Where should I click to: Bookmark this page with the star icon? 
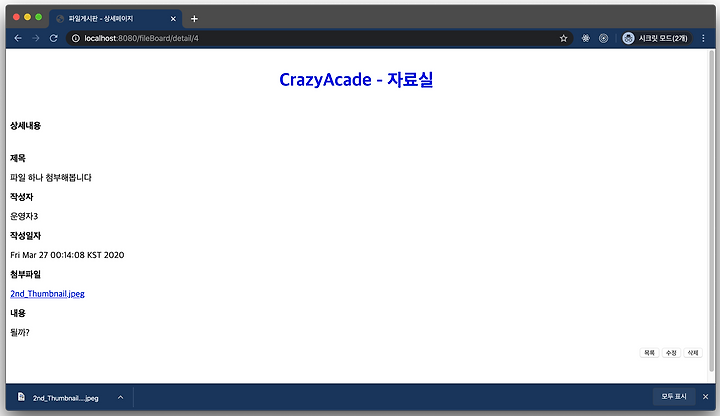click(x=563, y=39)
